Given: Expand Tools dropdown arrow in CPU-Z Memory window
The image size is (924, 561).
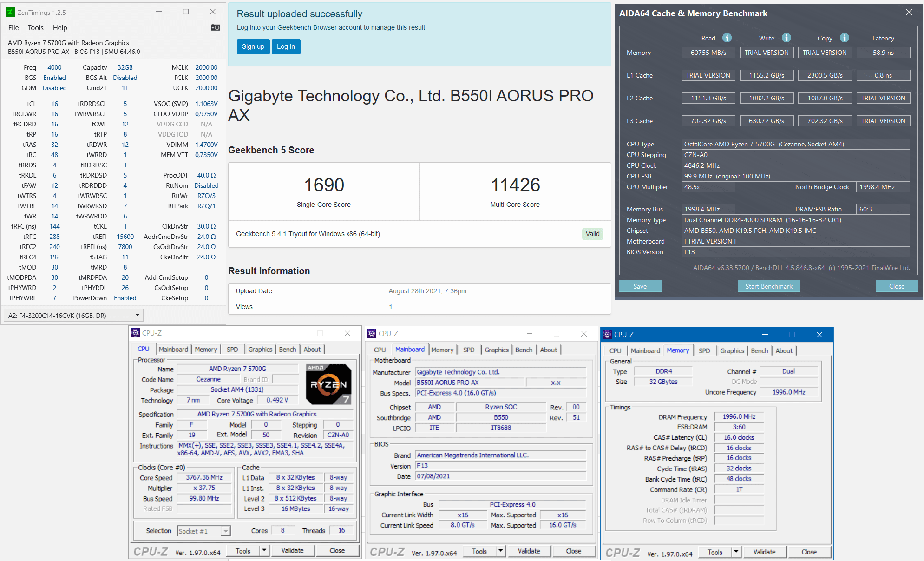Looking at the screenshot, I should point(736,552).
